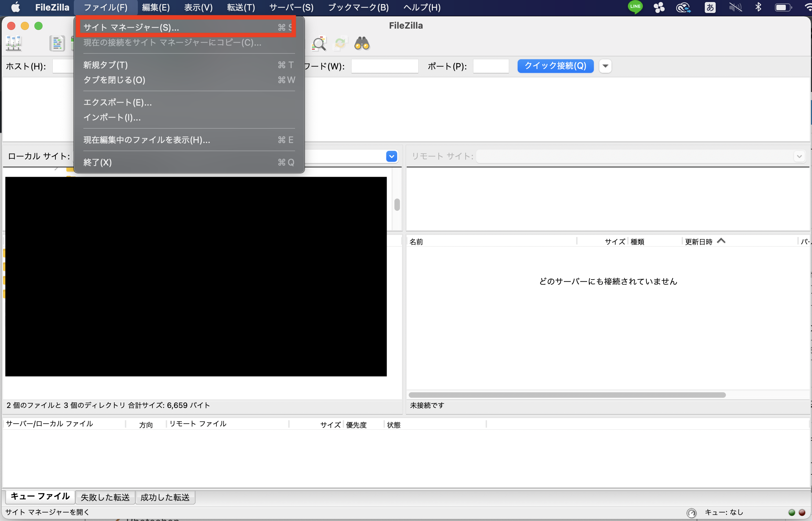Image resolution: width=812 pixels, height=521 pixels.
Task: Click the filename filters magnifier icon
Action: tap(319, 44)
